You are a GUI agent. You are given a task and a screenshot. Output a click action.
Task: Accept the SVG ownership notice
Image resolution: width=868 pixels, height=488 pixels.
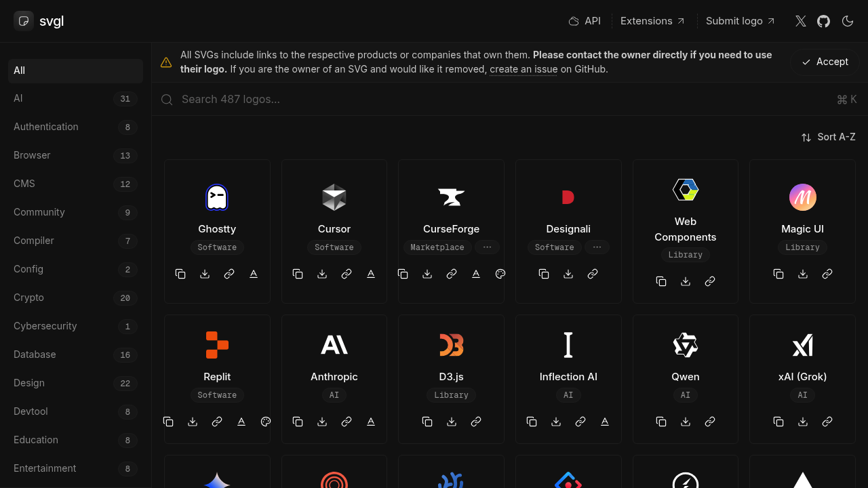coord(825,62)
